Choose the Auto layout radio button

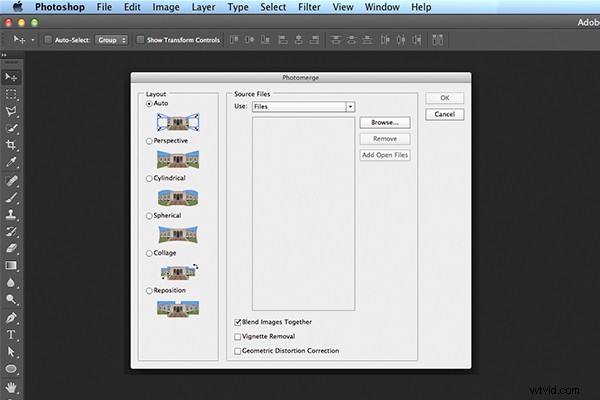point(149,104)
